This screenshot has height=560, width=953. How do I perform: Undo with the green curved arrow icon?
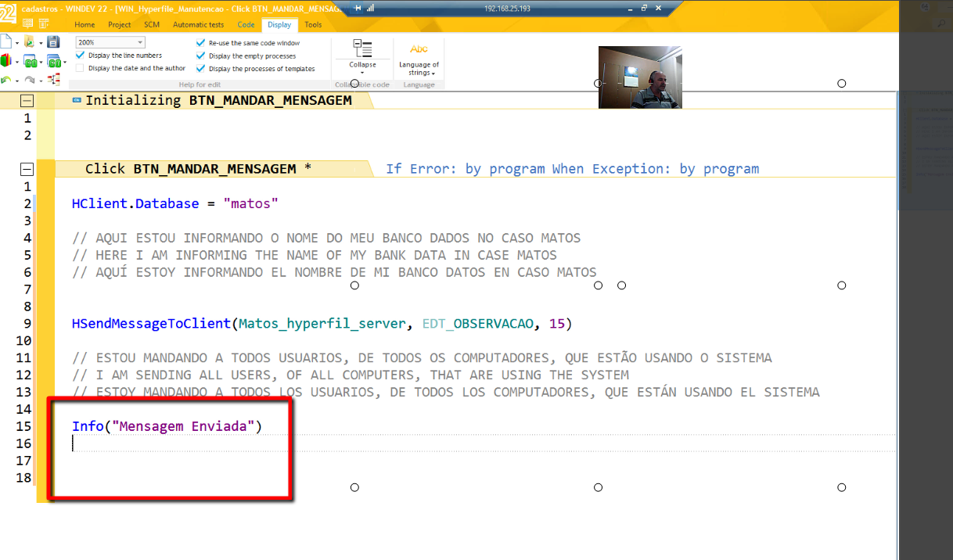[5, 80]
